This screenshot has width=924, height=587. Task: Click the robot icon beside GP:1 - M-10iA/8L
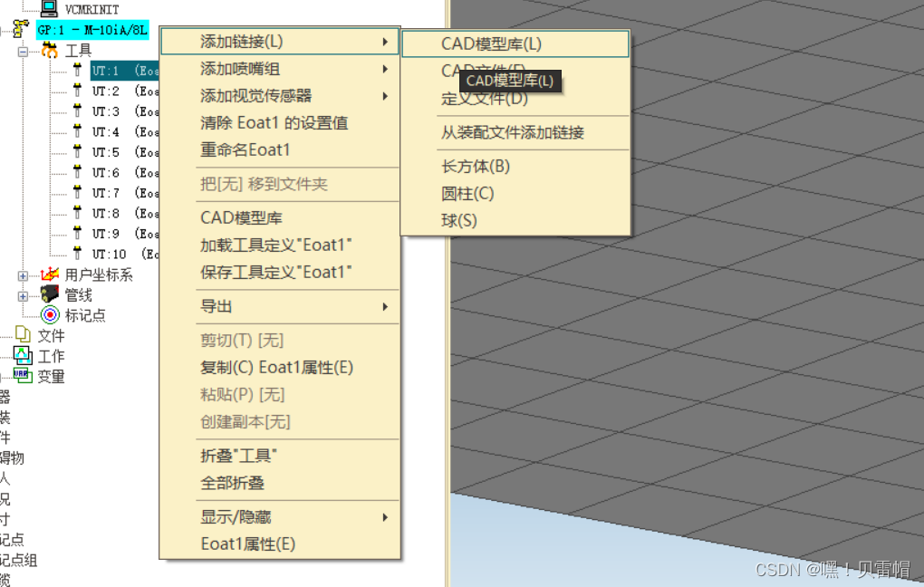(x=21, y=28)
